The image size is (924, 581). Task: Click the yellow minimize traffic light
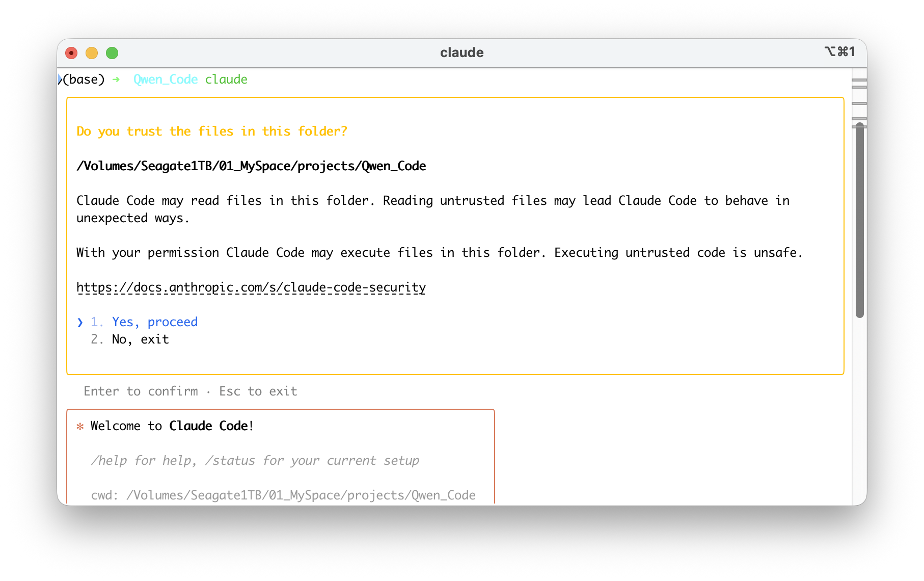tap(92, 52)
